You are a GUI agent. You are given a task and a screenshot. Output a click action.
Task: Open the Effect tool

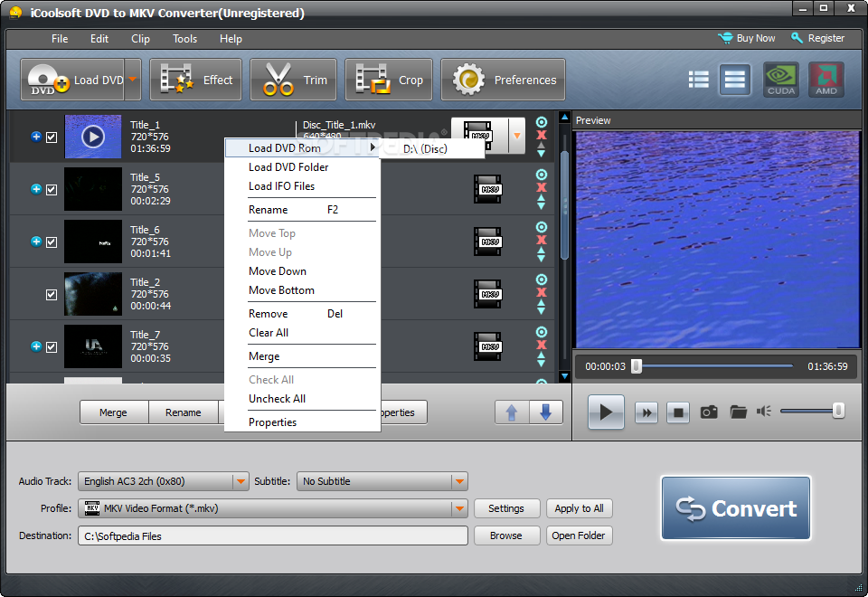[195, 80]
